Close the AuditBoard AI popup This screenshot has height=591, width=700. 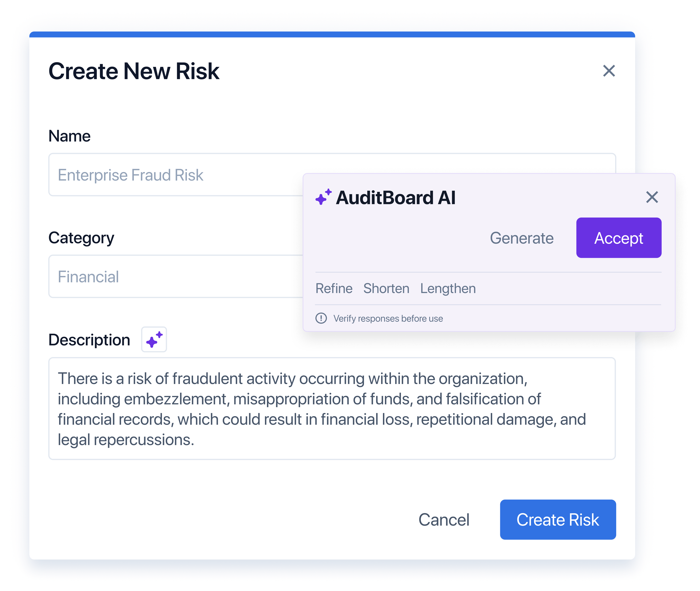click(x=652, y=197)
